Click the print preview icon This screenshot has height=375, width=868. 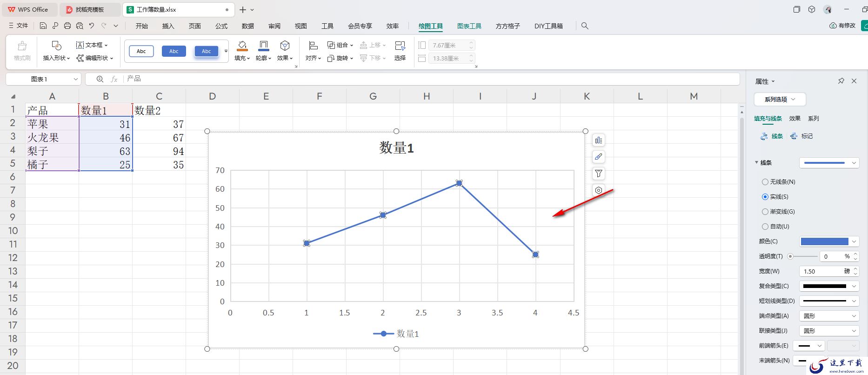tap(80, 26)
